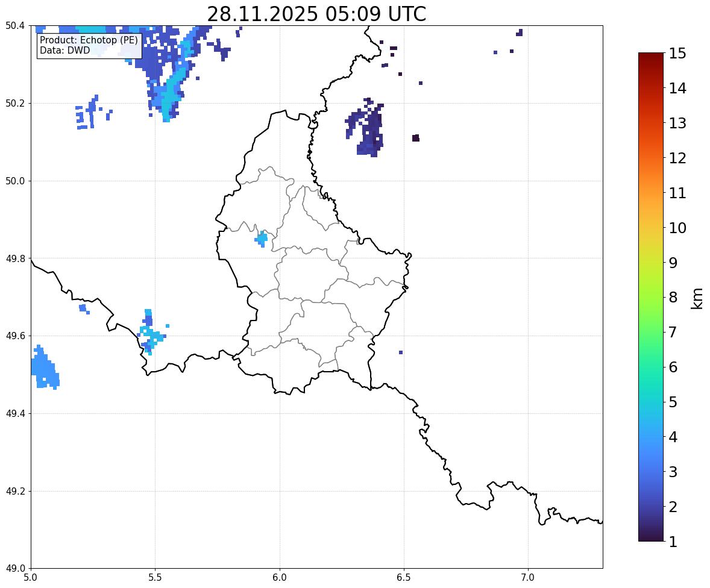This screenshot has width=710, height=588.
Task: Click colorbar tick label '1'
Action: point(673,542)
